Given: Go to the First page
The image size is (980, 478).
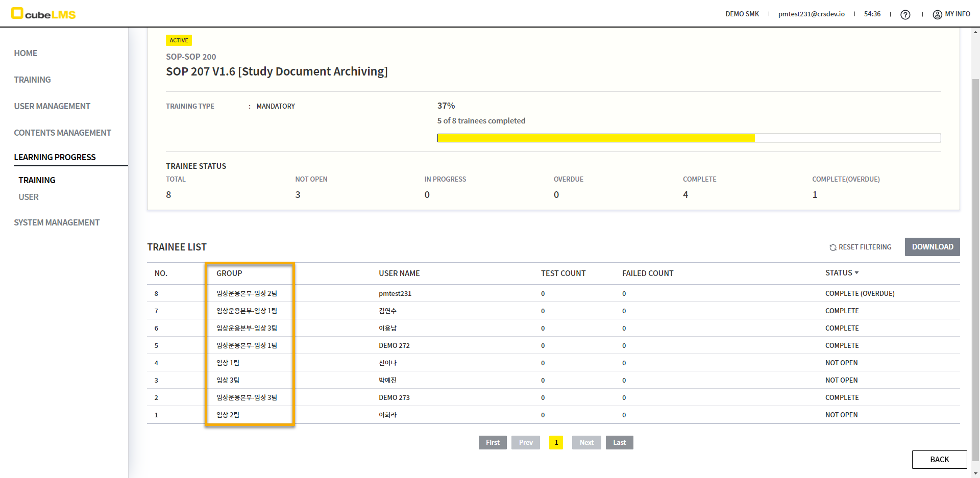Looking at the screenshot, I should [x=493, y=442].
